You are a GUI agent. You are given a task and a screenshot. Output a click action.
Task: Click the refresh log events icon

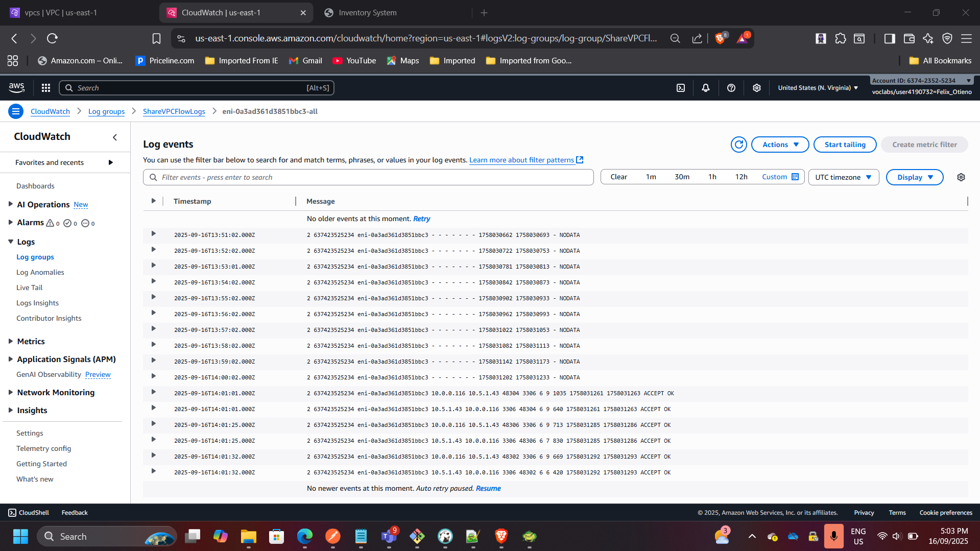(738, 145)
